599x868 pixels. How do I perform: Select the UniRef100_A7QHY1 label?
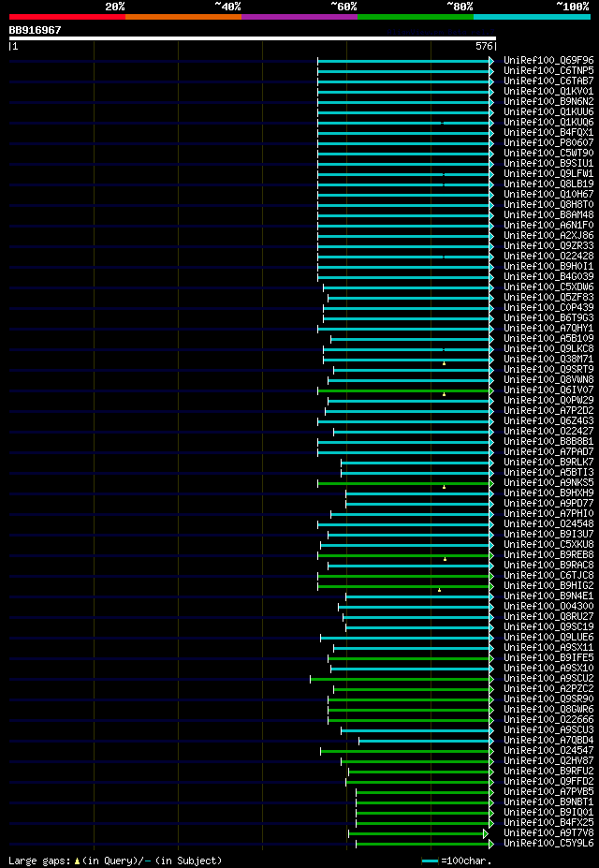pyautogui.click(x=548, y=329)
